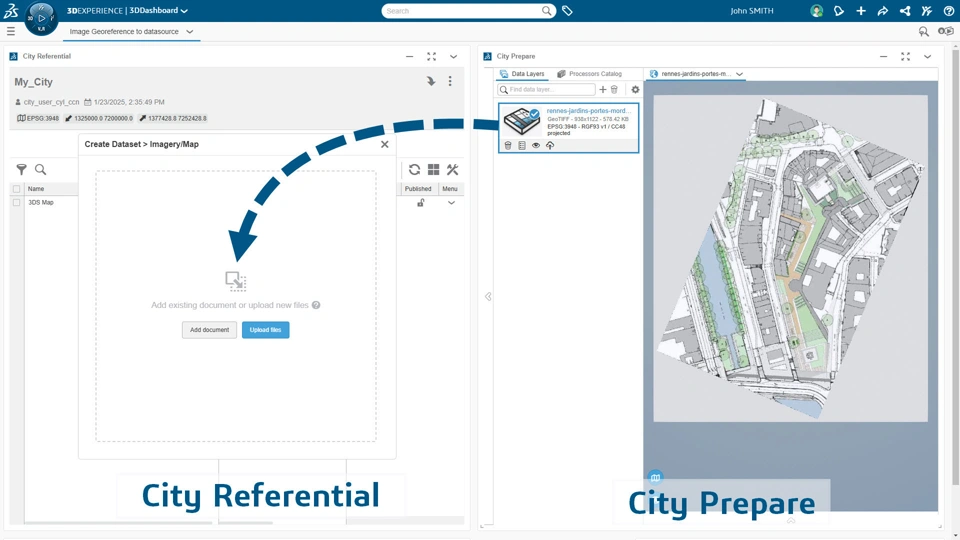Switch to the Processors Catalog tab

pos(589,73)
